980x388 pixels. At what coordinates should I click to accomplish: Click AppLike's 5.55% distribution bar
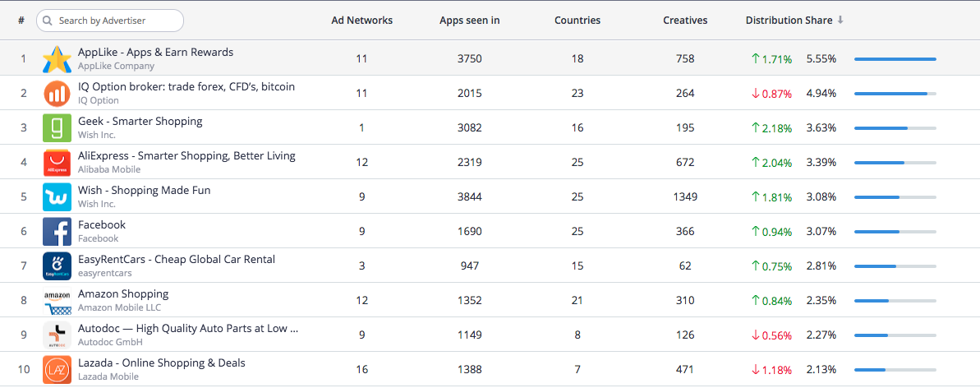(895, 59)
